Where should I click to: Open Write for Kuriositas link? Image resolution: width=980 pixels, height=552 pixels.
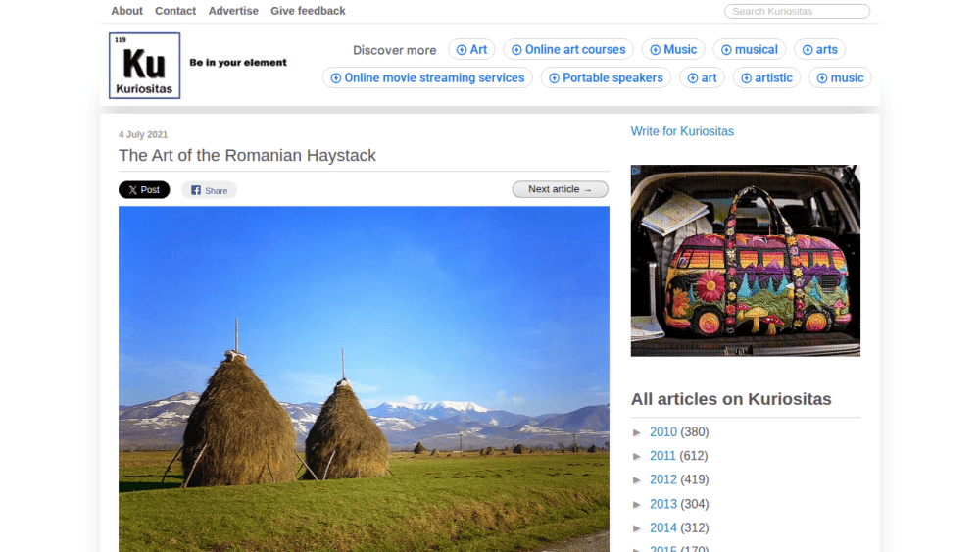click(682, 131)
